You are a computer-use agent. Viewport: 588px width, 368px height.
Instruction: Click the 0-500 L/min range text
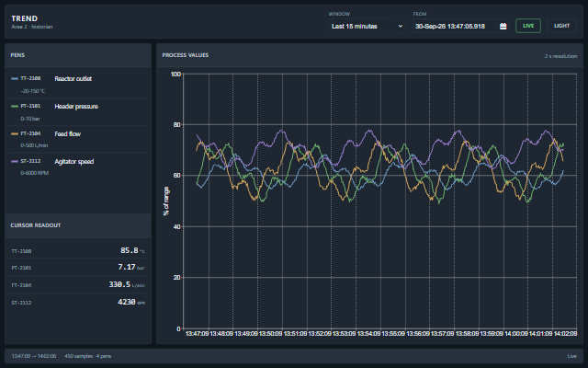(34, 145)
